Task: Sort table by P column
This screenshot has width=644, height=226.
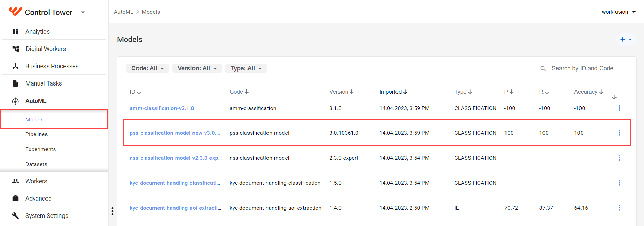Action: tap(509, 92)
